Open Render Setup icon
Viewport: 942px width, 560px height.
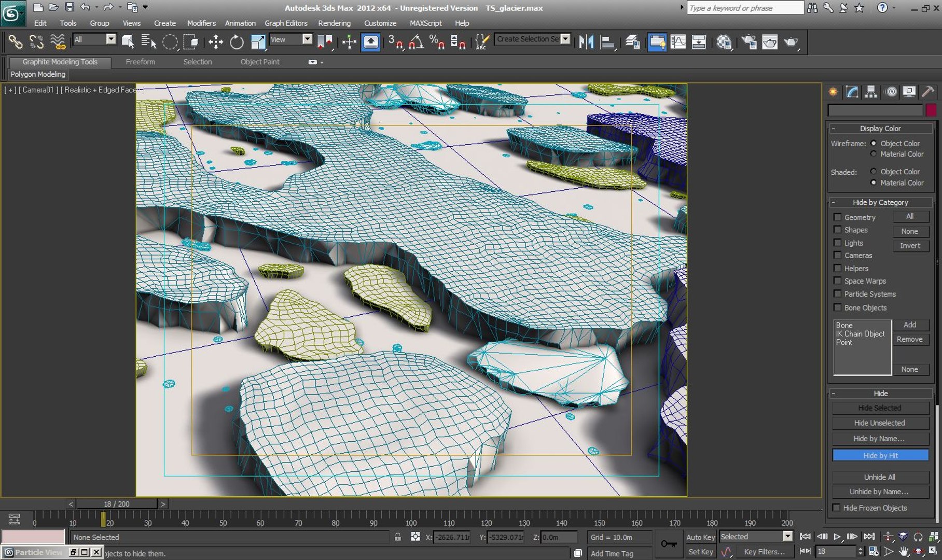tap(749, 42)
